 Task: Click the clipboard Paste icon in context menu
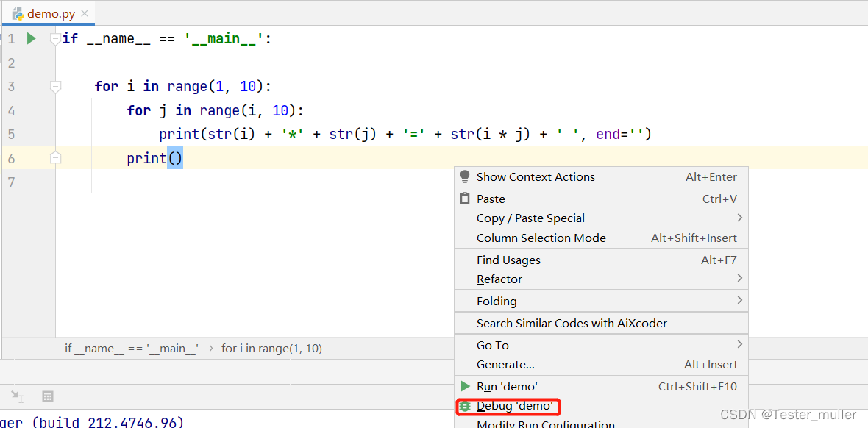click(465, 199)
